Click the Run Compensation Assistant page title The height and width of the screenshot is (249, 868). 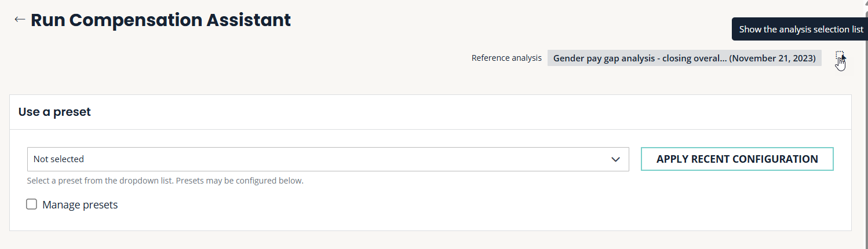click(x=161, y=20)
